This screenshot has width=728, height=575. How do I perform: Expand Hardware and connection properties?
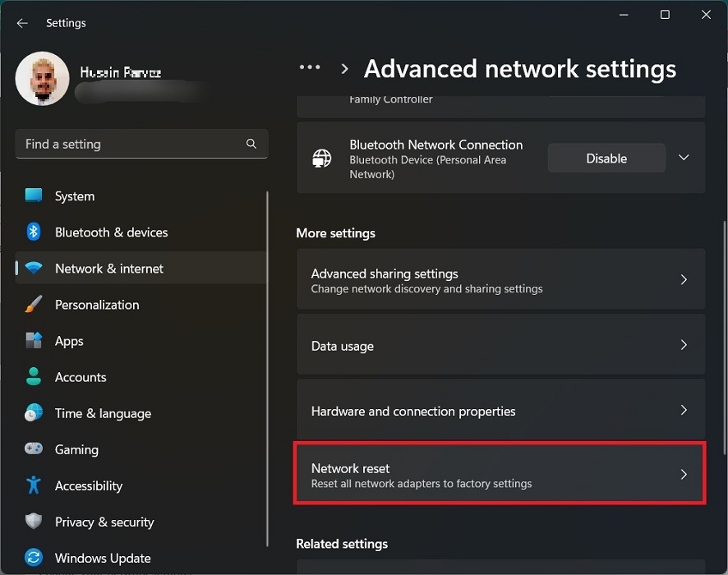click(501, 410)
